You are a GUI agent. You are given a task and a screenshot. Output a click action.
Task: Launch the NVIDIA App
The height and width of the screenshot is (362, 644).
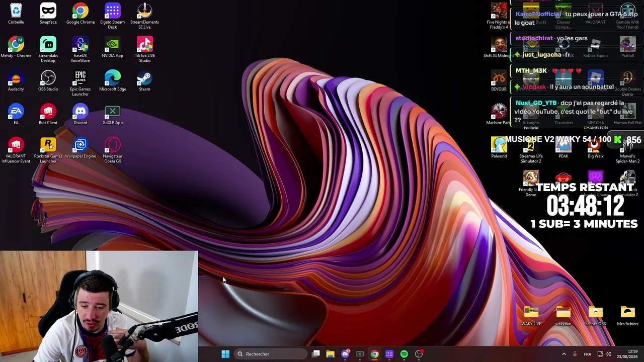[113, 47]
